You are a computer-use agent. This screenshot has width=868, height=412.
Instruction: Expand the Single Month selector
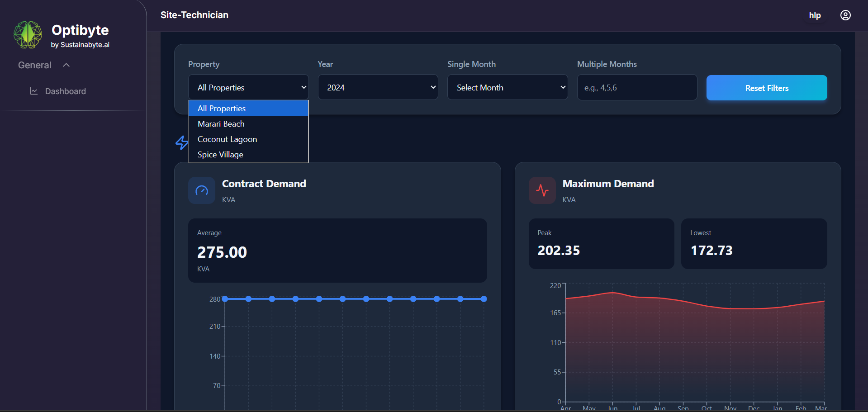click(507, 87)
